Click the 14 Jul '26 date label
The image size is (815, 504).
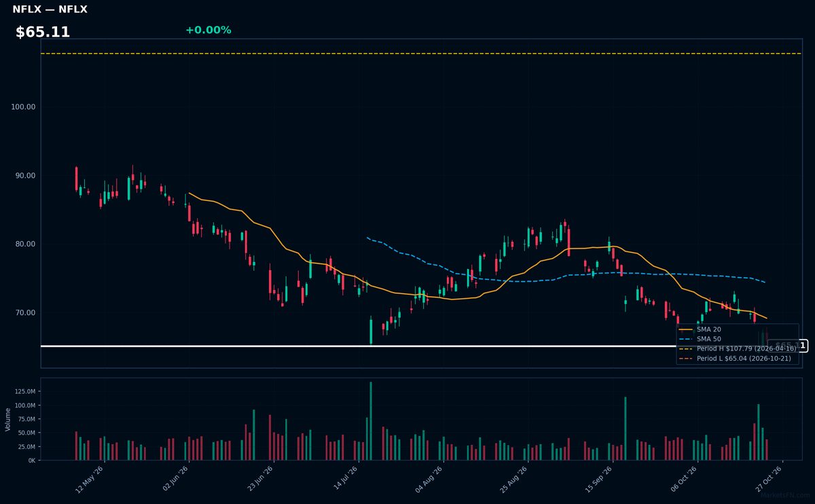pos(344,479)
